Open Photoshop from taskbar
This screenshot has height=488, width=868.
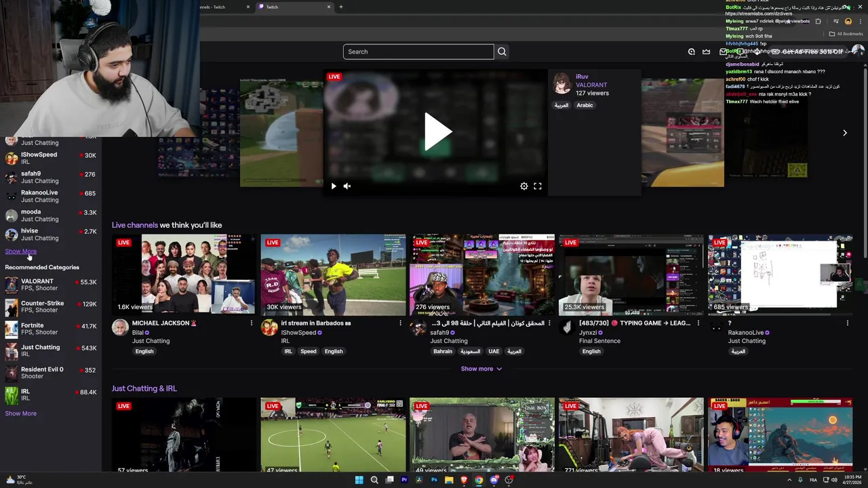pyautogui.click(x=434, y=480)
